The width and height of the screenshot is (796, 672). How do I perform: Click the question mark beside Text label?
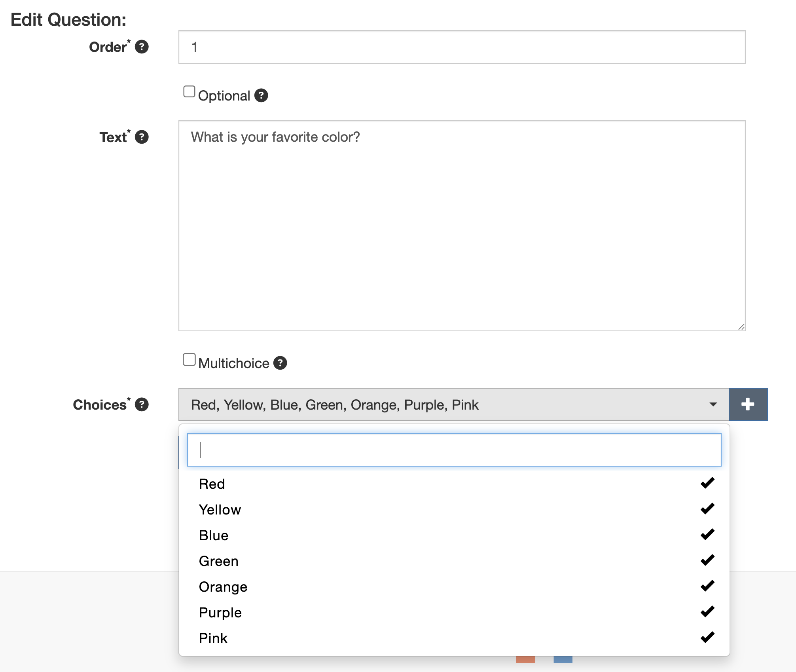142,137
